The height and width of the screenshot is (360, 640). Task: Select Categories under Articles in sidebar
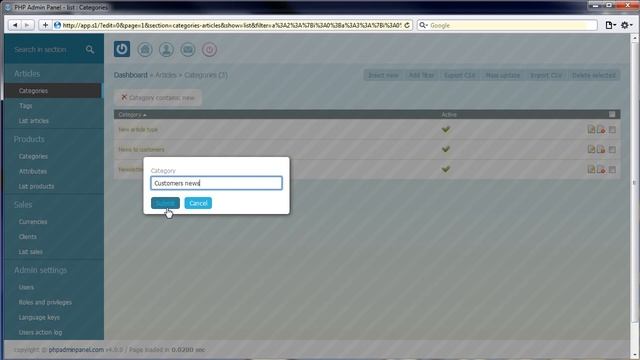[33, 91]
